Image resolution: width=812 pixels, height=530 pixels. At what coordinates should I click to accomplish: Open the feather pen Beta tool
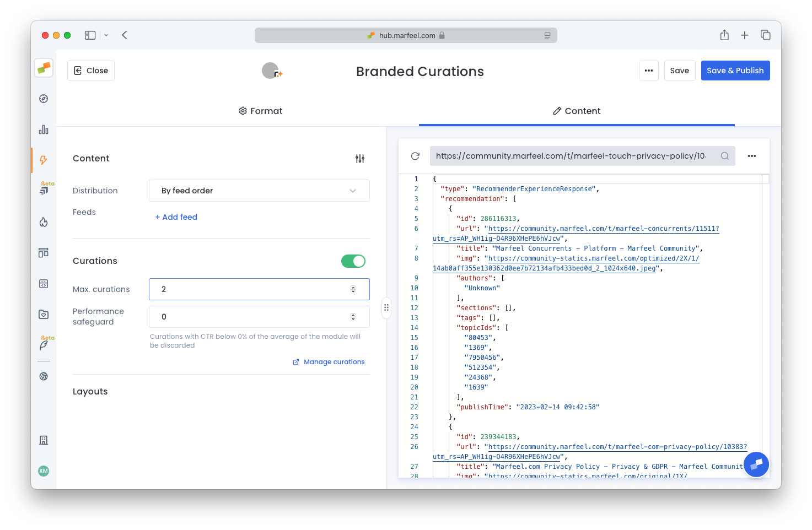[44, 345]
